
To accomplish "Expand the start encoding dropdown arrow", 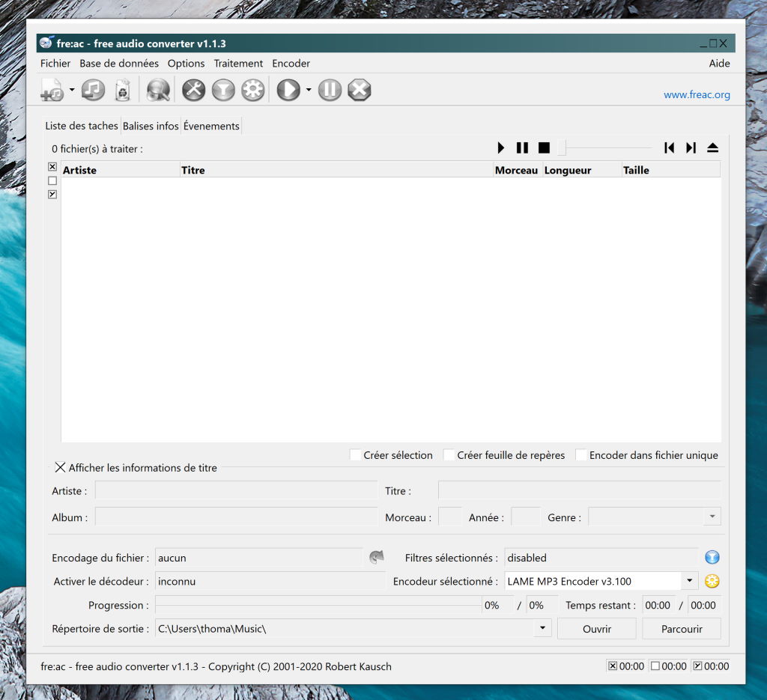I will pyautogui.click(x=309, y=90).
